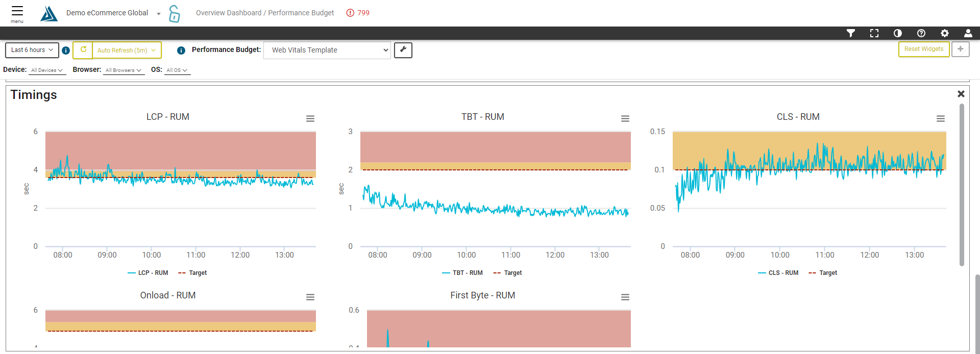Click the Reset Widgets button
This screenshot has height=354, width=980.
click(x=924, y=49)
